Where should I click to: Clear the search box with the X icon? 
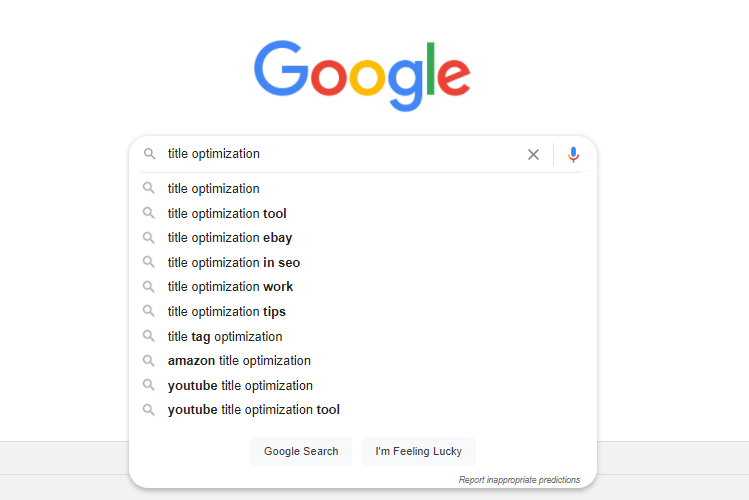533,154
